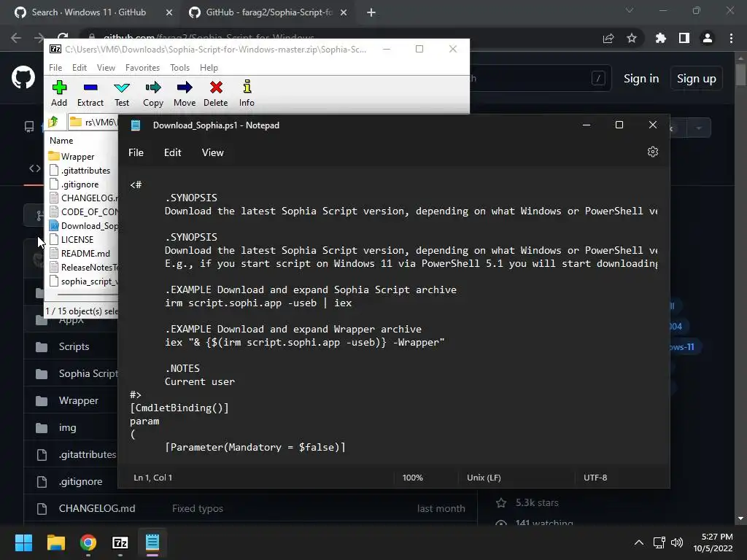Image resolution: width=747 pixels, height=560 pixels.
Task: Open the GitHub home logo
Action: (x=23, y=77)
